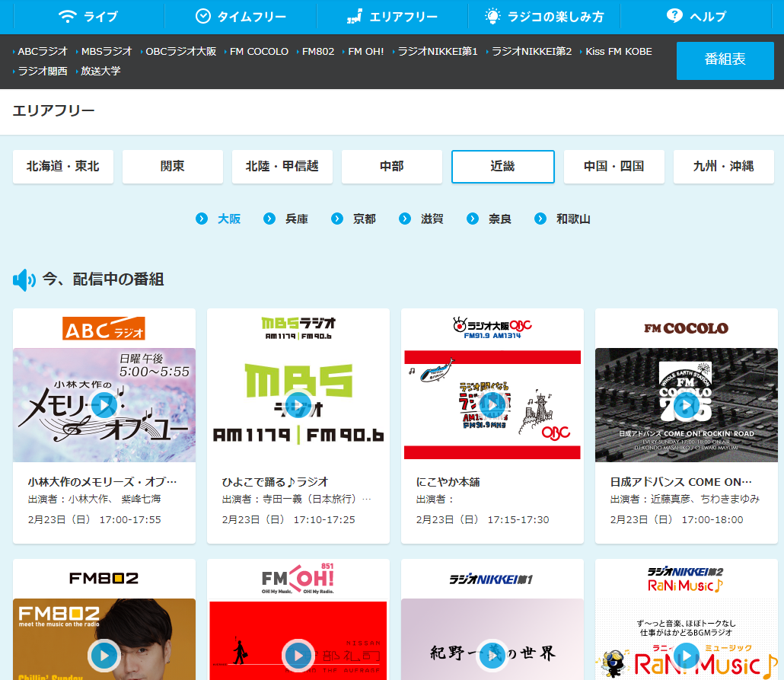The height and width of the screenshot is (680, 784).
Task: Open the ひよこで踊る♪ラジオ program title
Action: point(275,482)
